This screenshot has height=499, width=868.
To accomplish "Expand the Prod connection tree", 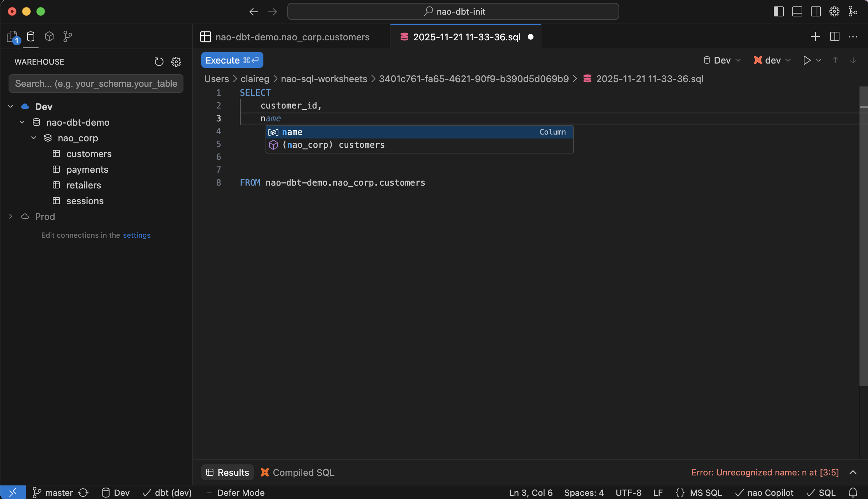I will [x=10, y=216].
